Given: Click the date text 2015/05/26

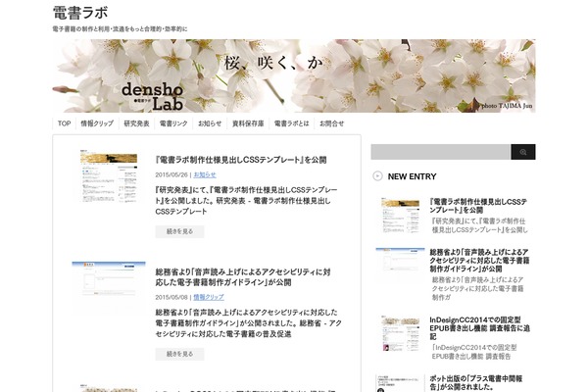Looking at the screenshot, I should click(x=171, y=174).
